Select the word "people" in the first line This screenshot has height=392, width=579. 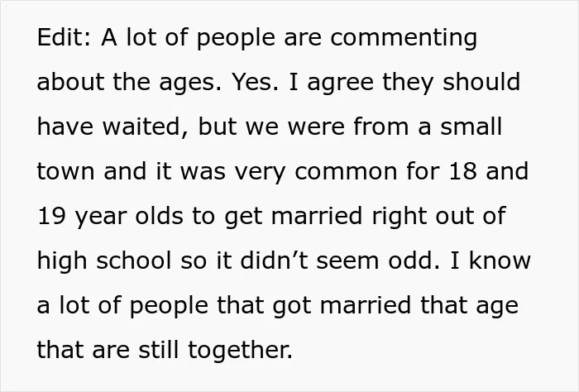pyautogui.click(x=236, y=39)
